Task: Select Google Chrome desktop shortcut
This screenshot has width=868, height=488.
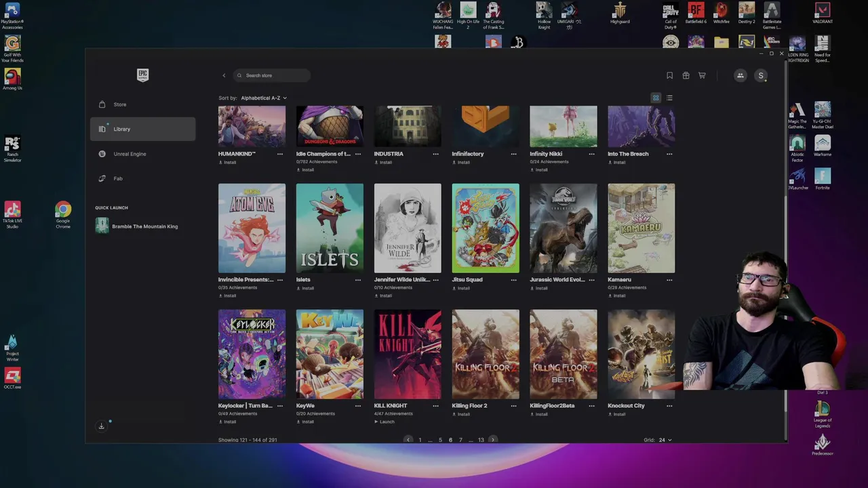Action: (63, 215)
